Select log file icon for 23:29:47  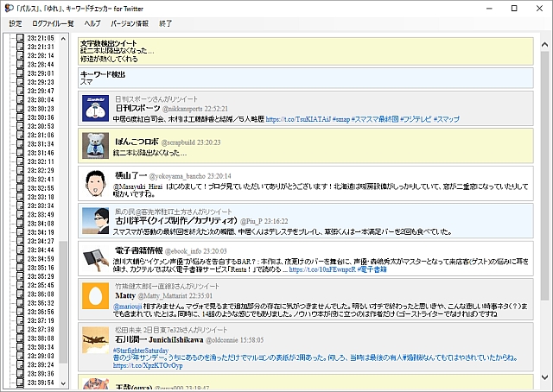coord(20,91)
